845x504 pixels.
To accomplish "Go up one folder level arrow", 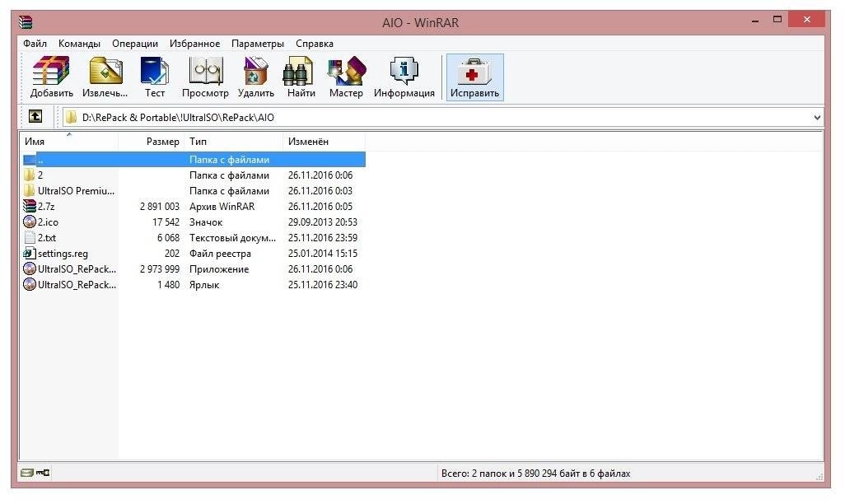I will point(35,116).
